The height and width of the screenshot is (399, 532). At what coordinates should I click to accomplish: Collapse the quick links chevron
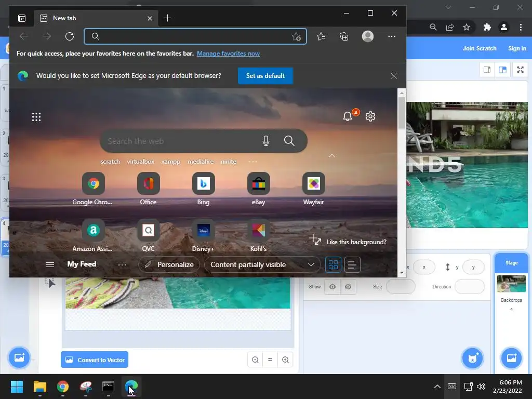[x=332, y=156]
